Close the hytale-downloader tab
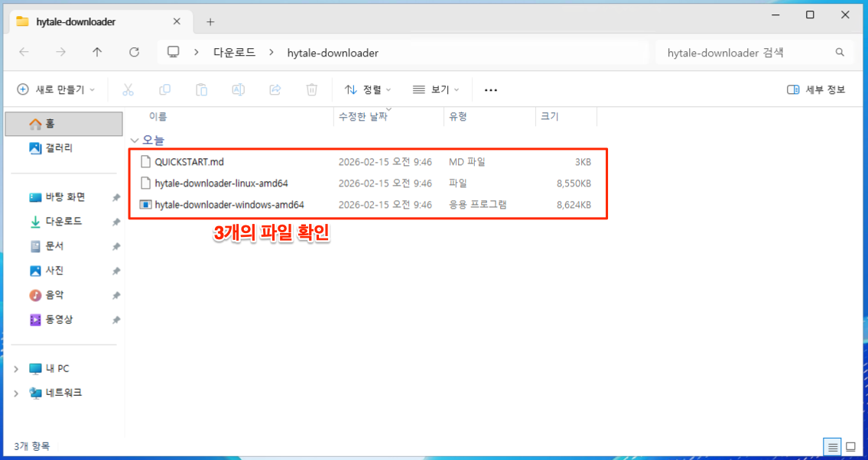This screenshot has width=868, height=460. (177, 21)
